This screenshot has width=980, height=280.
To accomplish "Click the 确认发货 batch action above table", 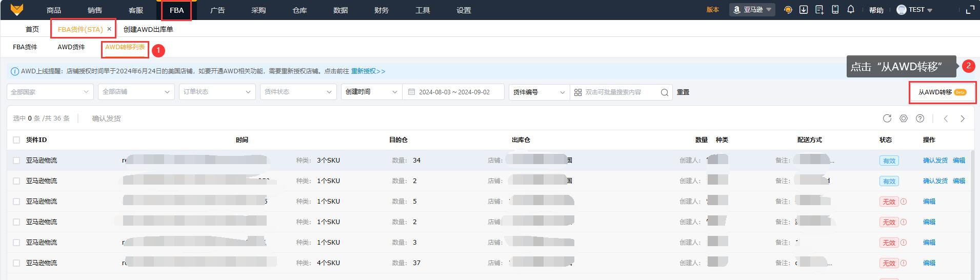I will pos(107,118).
